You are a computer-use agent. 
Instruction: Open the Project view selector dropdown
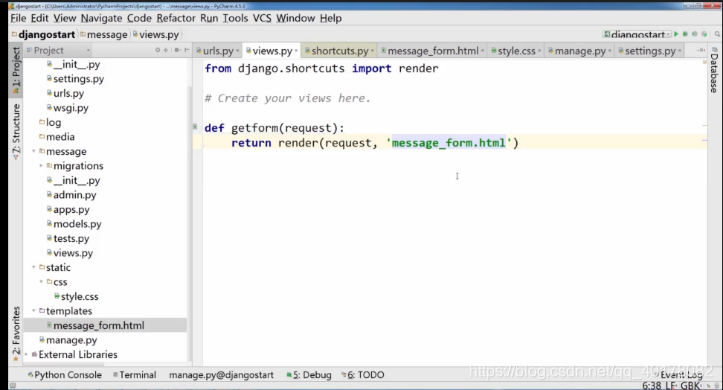click(58, 50)
